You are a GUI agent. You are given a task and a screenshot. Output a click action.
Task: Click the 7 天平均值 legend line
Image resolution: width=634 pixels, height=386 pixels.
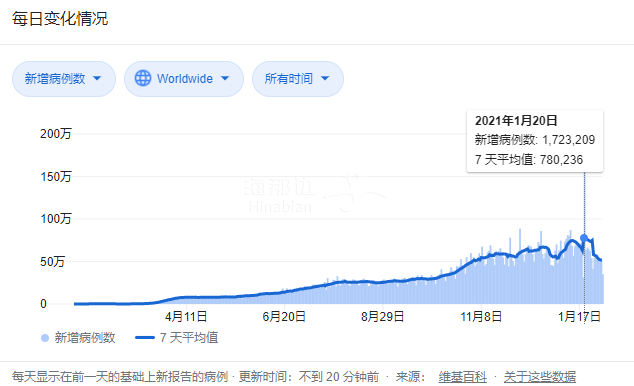tap(145, 338)
